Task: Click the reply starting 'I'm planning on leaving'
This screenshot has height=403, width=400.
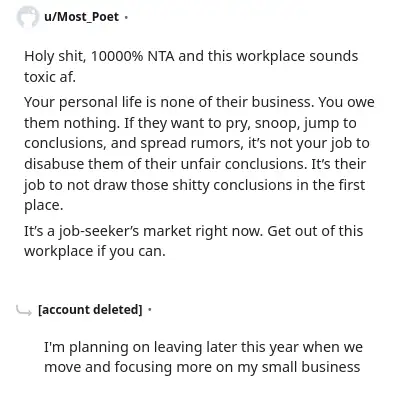Action: (203, 357)
